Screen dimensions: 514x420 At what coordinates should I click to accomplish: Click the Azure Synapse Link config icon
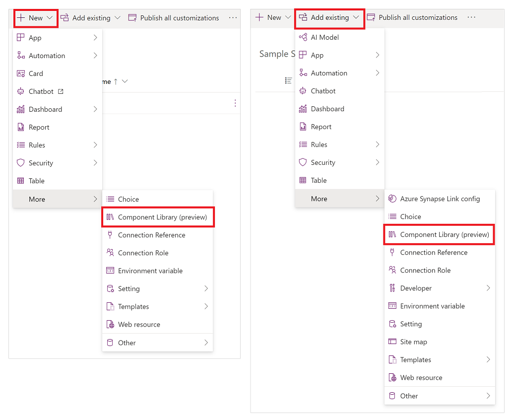coord(391,199)
